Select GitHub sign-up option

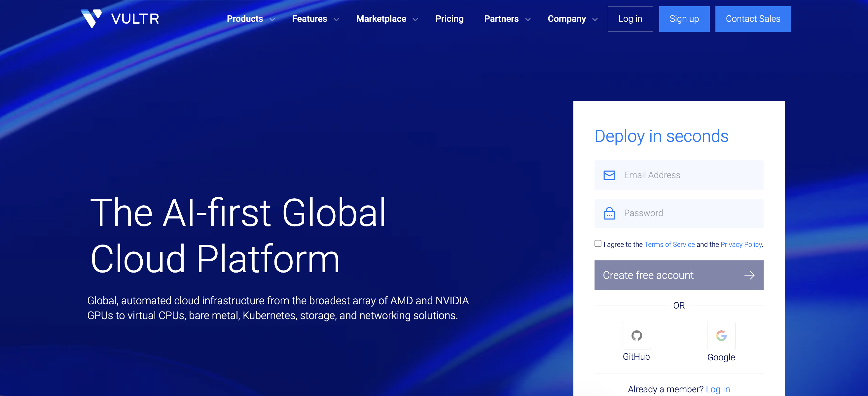click(636, 336)
